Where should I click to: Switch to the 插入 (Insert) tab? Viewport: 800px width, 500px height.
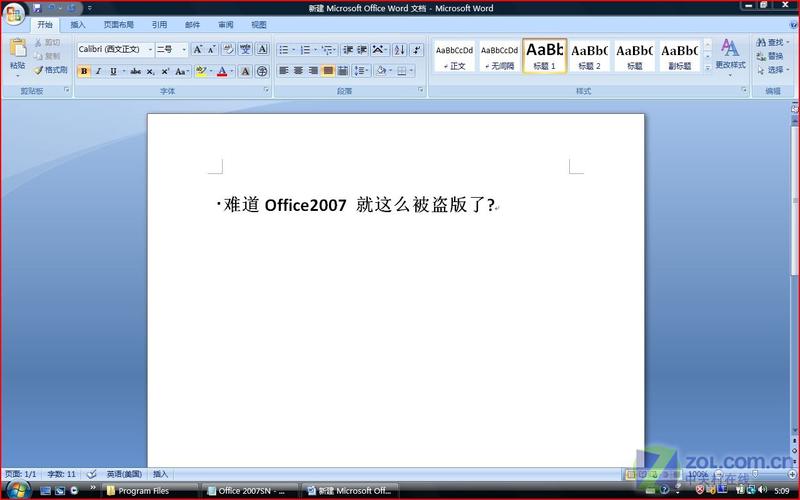click(x=78, y=24)
